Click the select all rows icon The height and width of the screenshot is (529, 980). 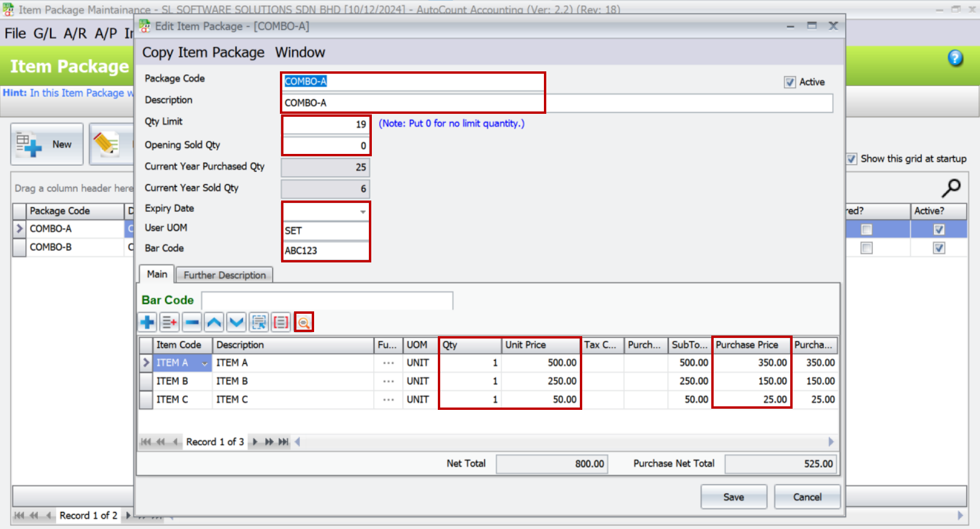point(259,322)
